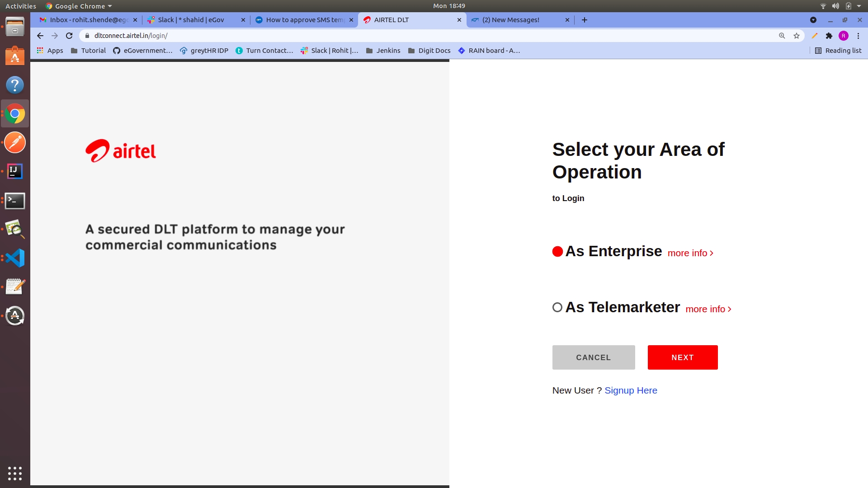Expand more info for Telemarketer
Screen dimensions: 868x488
coord(708,310)
